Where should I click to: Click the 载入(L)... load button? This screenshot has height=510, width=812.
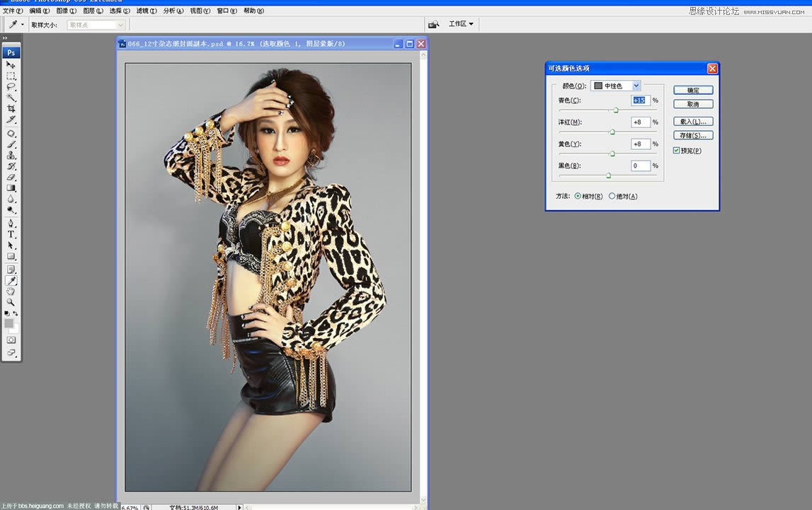coord(693,122)
